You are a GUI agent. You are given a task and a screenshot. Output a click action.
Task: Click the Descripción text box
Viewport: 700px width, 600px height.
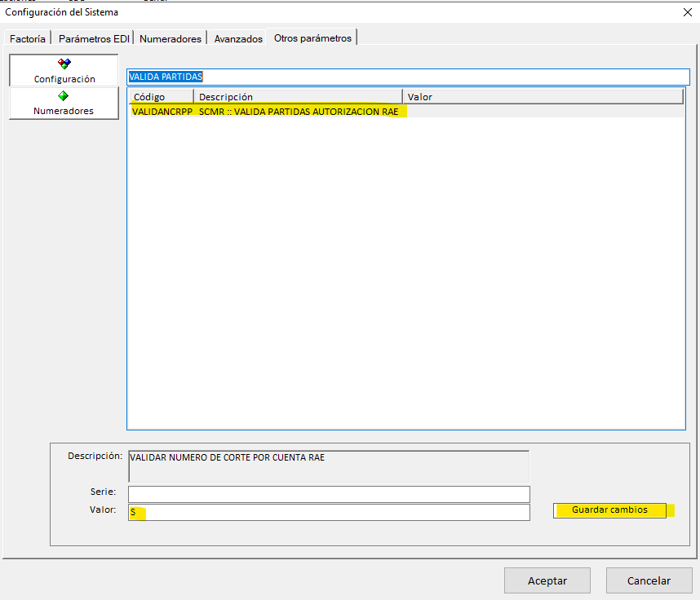[329, 465]
